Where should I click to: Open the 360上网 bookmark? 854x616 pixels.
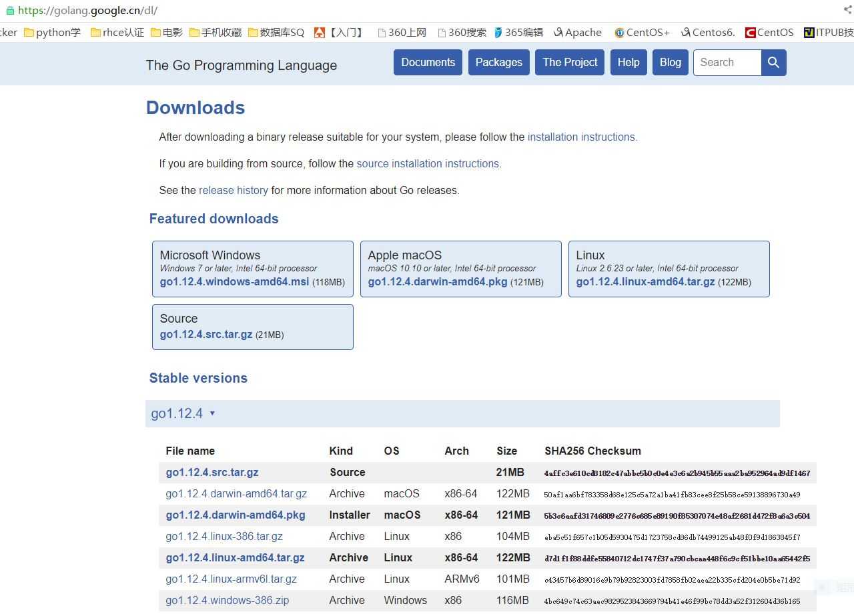click(x=402, y=32)
